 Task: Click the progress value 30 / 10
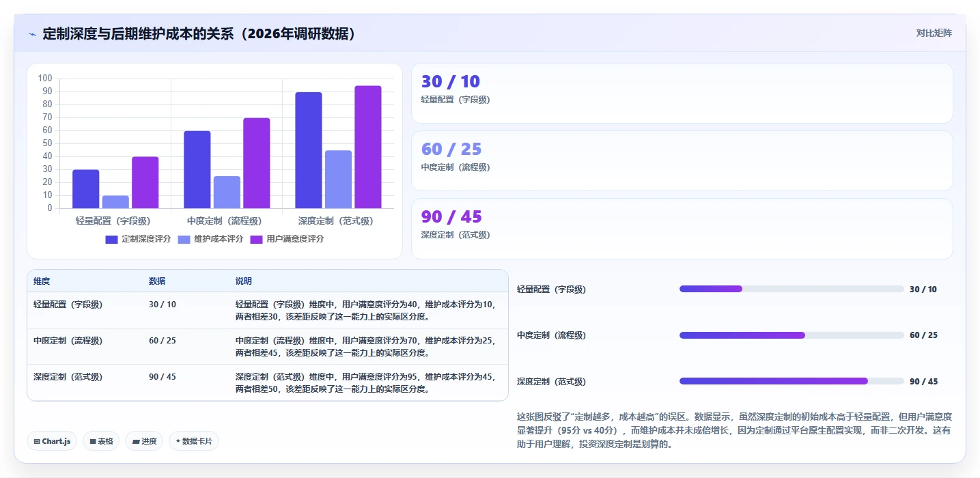click(x=923, y=290)
